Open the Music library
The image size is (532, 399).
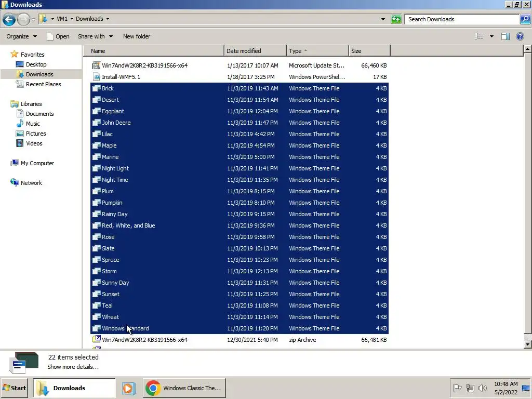tap(33, 124)
